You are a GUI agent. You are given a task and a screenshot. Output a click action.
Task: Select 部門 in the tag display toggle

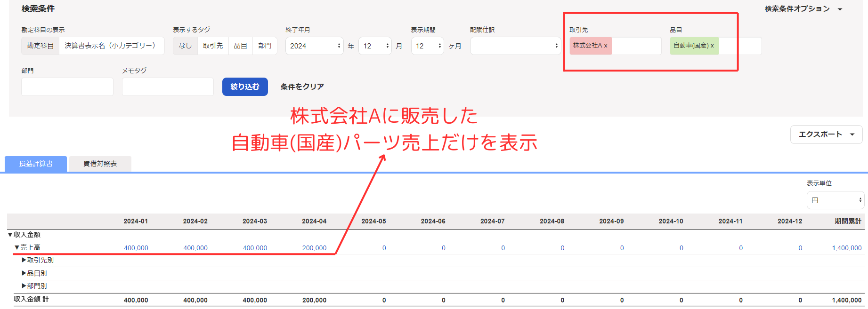tap(265, 46)
